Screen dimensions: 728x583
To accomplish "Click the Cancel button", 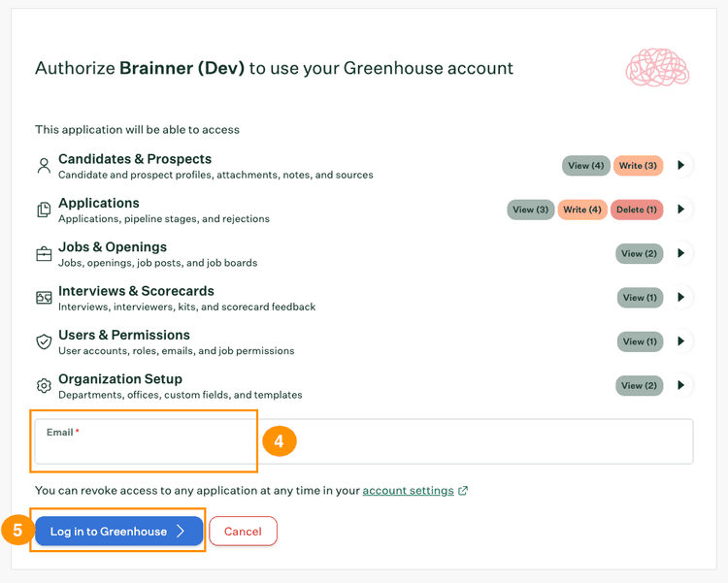I will (244, 531).
